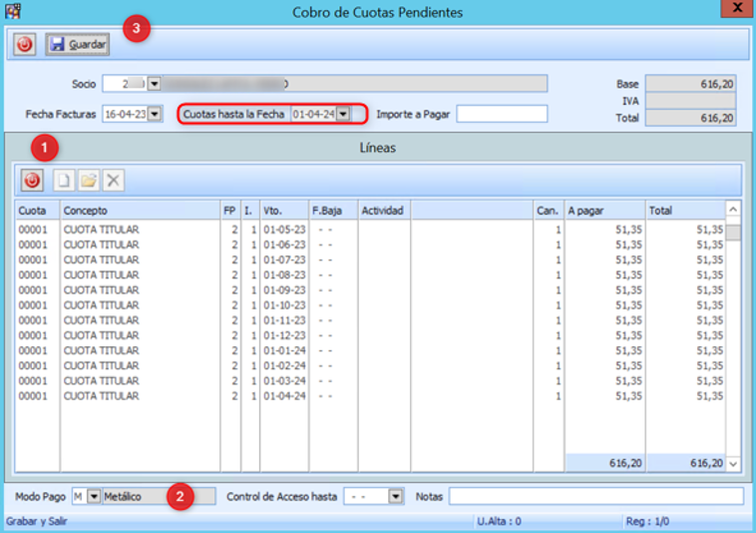Open the Socio dropdown arrow
Screen dimensions: 756x533
(154, 84)
